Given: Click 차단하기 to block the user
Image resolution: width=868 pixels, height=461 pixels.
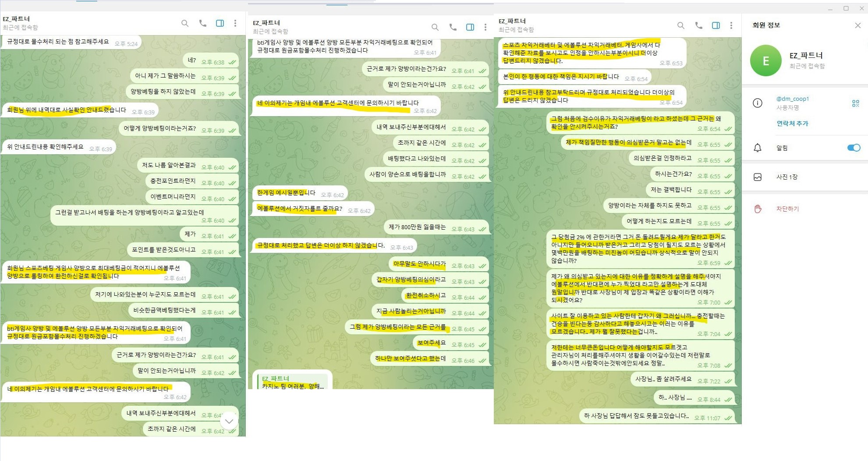Looking at the screenshot, I should (x=787, y=209).
